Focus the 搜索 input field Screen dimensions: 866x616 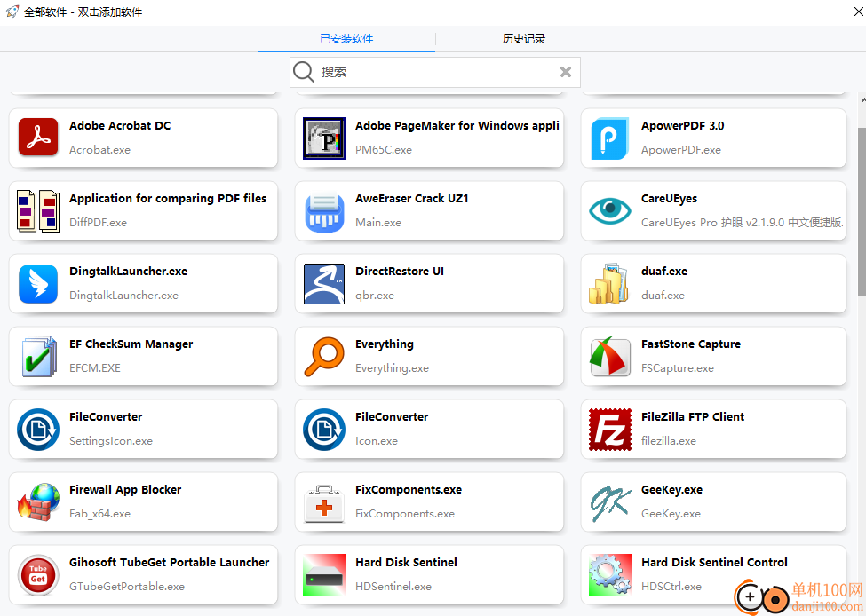click(435, 72)
